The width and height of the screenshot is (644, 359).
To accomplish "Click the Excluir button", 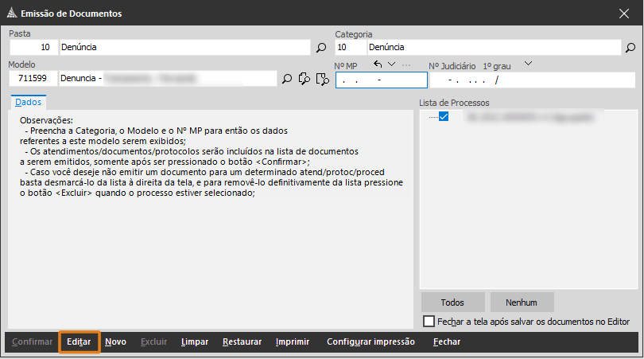I will point(153,341).
